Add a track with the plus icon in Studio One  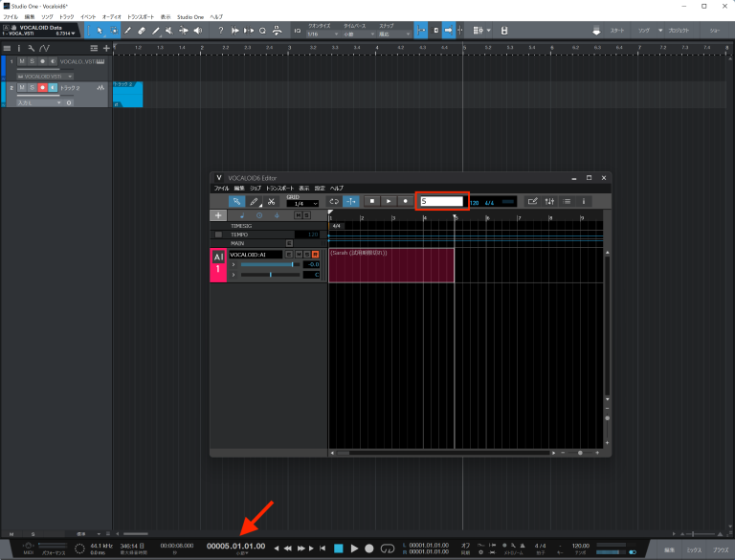click(106, 48)
